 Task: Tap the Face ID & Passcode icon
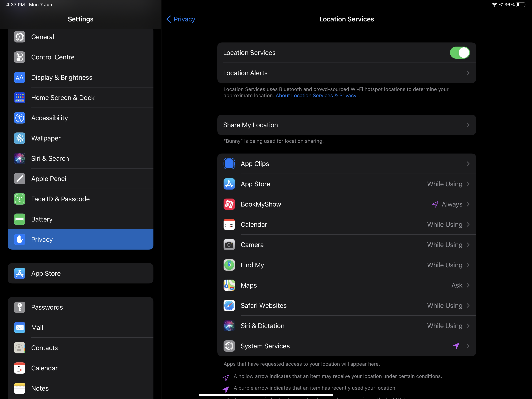(19, 199)
